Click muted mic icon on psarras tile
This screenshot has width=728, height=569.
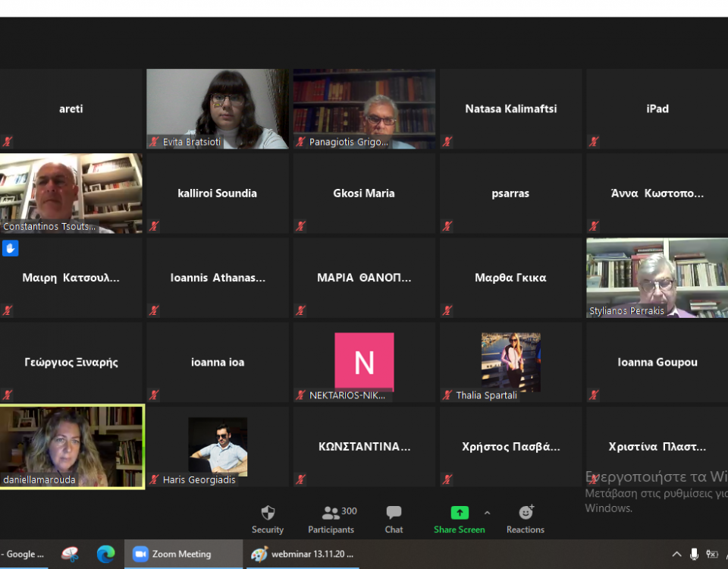tap(447, 226)
